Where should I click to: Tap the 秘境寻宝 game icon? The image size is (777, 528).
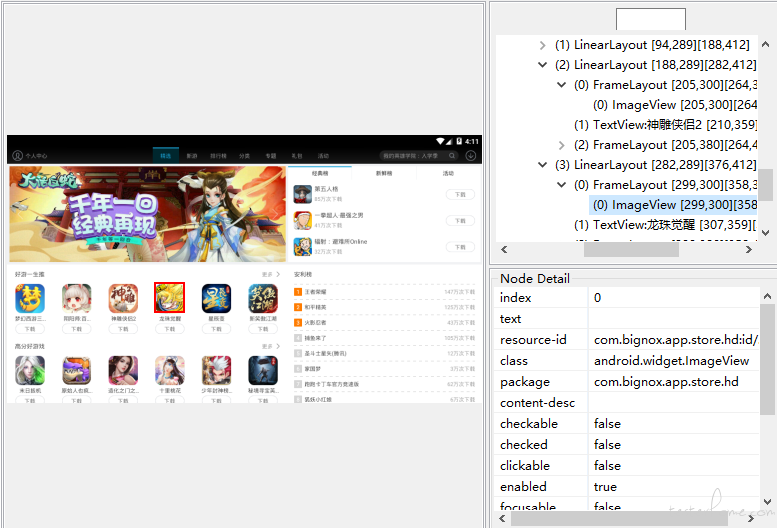263,370
